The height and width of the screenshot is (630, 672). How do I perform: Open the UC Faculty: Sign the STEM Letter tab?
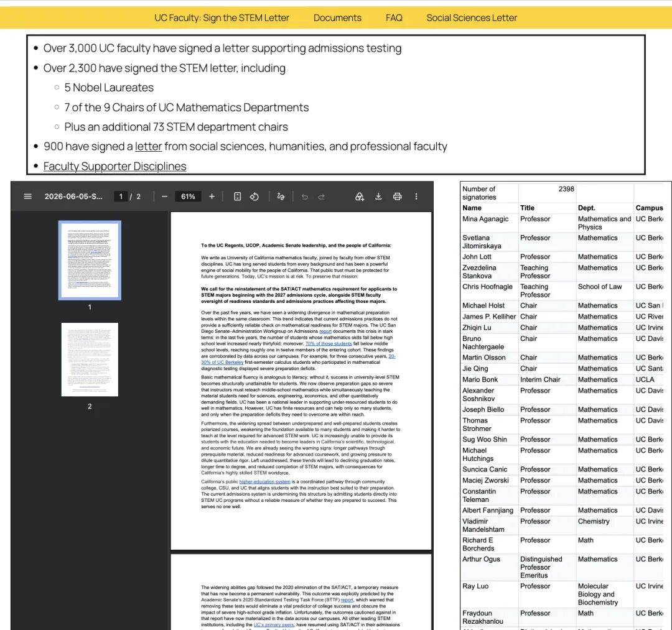click(x=222, y=18)
